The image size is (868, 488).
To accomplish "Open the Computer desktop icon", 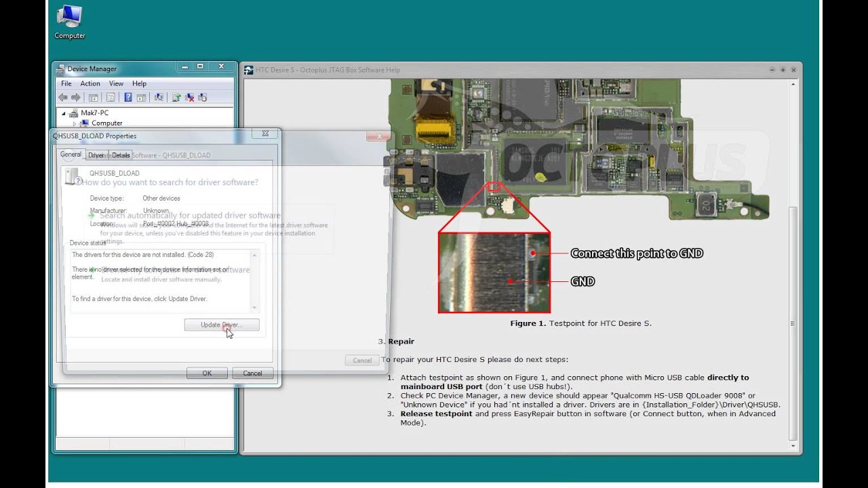I will click(69, 22).
